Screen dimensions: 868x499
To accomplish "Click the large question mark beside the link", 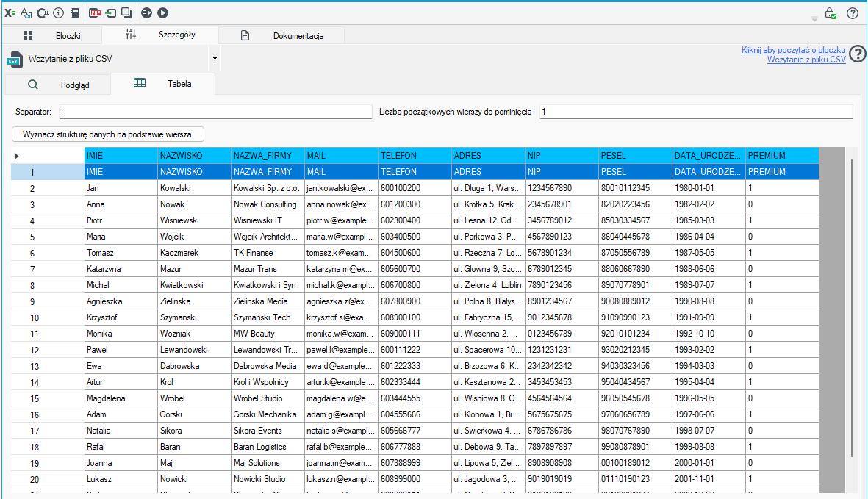I will [858, 54].
